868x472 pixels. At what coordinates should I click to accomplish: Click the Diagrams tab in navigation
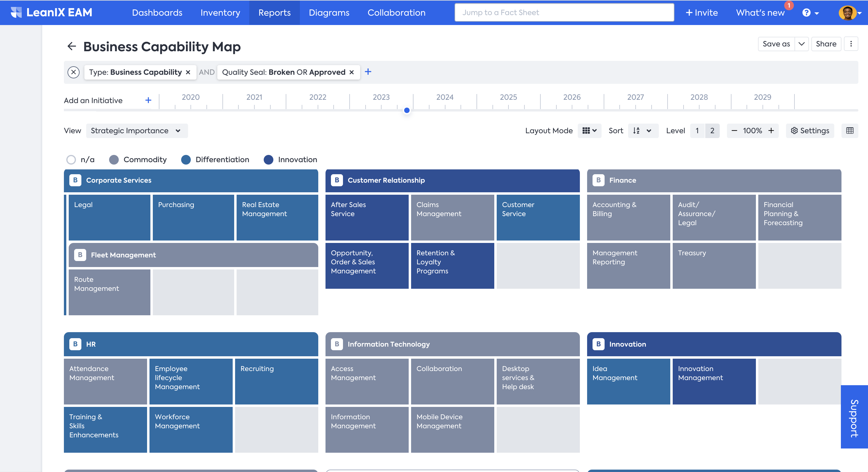[x=329, y=12]
